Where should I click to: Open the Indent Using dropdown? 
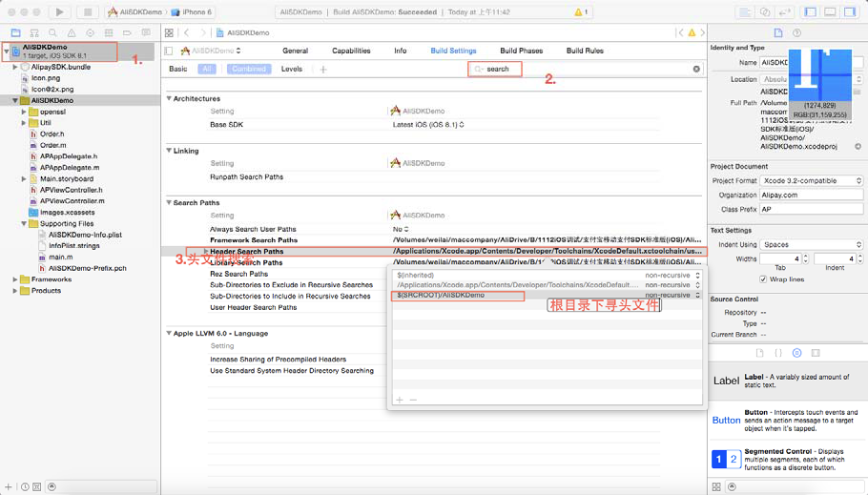point(812,244)
